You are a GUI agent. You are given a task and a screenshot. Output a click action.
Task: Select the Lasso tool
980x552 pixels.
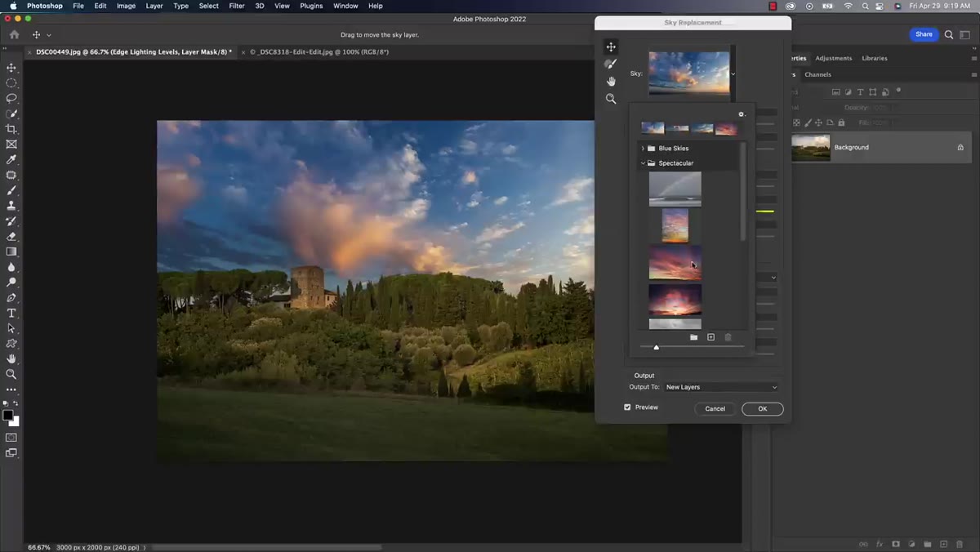tap(11, 98)
